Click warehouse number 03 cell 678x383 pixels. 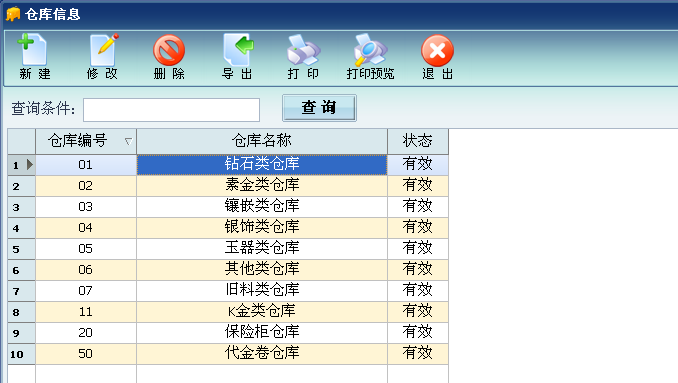(x=86, y=207)
